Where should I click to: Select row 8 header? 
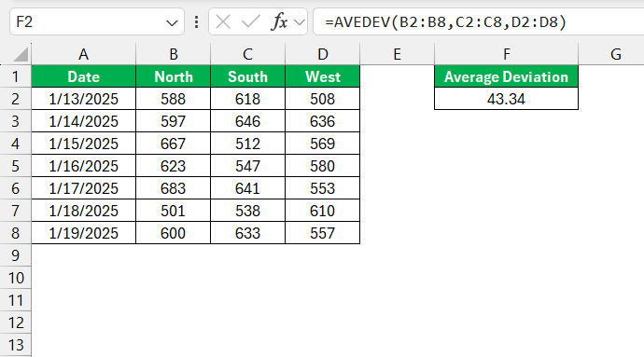click(x=16, y=233)
